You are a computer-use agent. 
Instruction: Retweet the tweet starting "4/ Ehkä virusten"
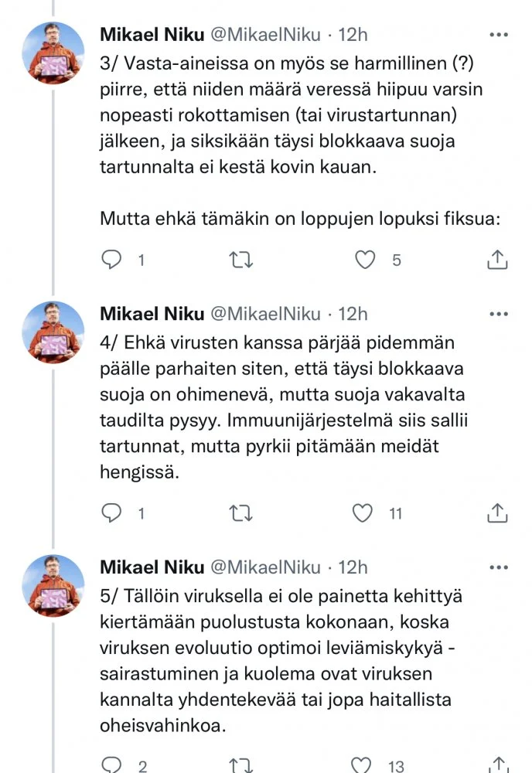[241, 512]
